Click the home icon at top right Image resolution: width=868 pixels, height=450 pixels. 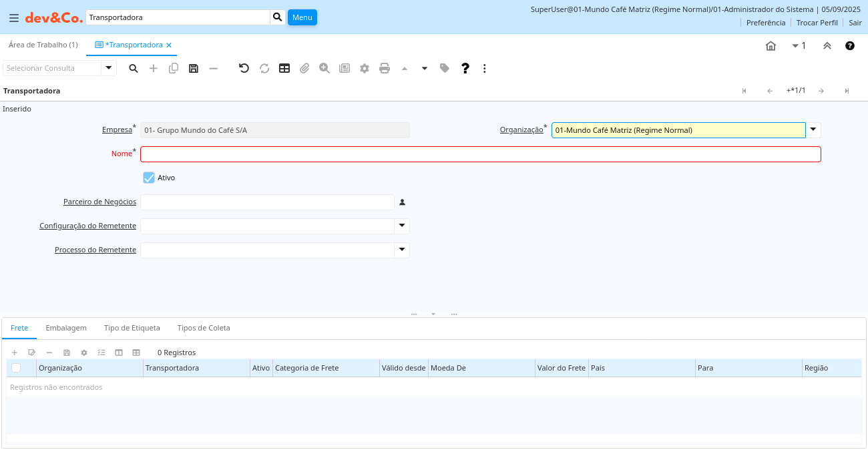tap(771, 45)
